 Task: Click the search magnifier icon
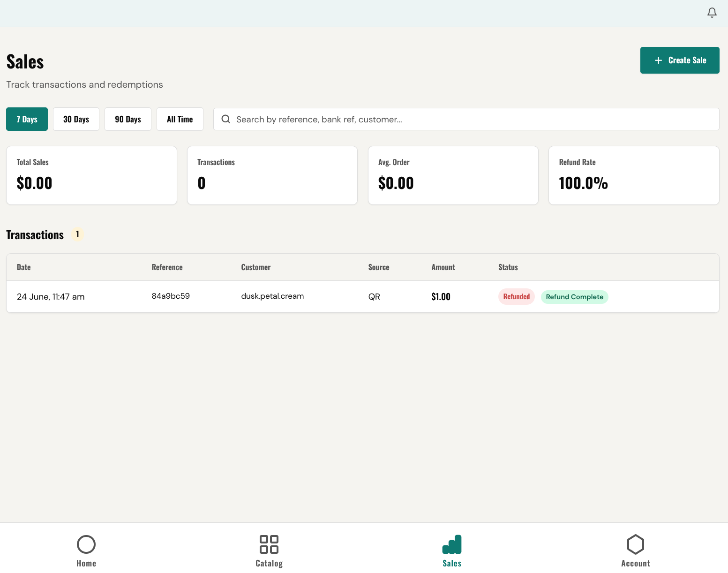click(226, 119)
